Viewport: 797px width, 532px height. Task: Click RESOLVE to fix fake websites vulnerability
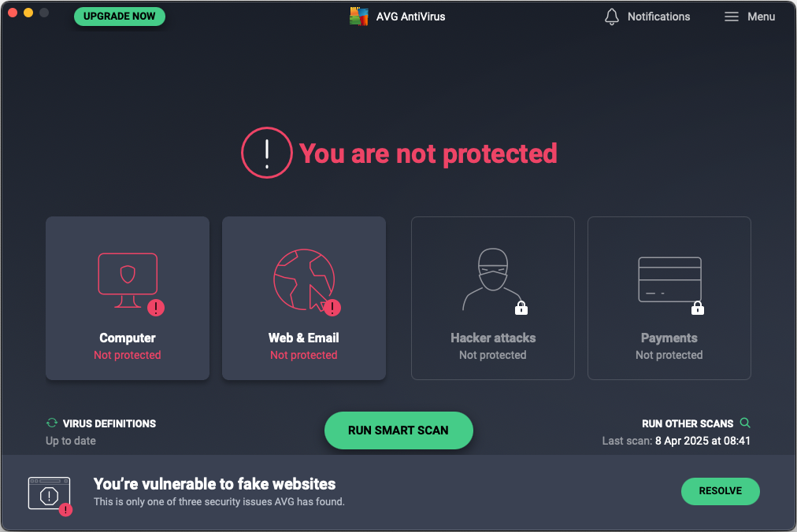pos(720,491)
